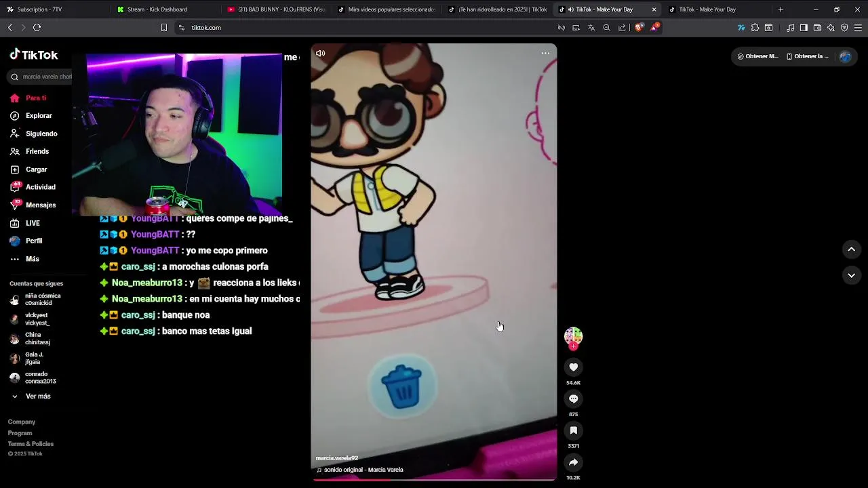Open China chinitassj followed account
The width and height of the screenshot is (868, 488).
click(x=31, y=339)
